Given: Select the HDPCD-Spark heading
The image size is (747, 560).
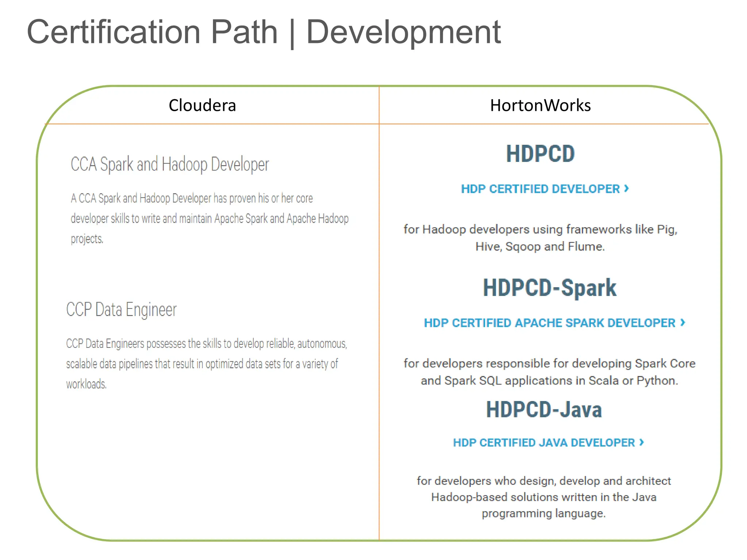Looking at the screenshot, I should tap(550, 288).
